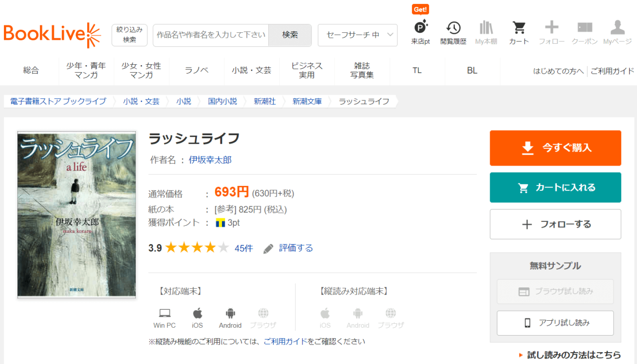This screenshot has width=637, height=364.
Task: Click the Android icon under 対応端末
Action: [230, 313]
